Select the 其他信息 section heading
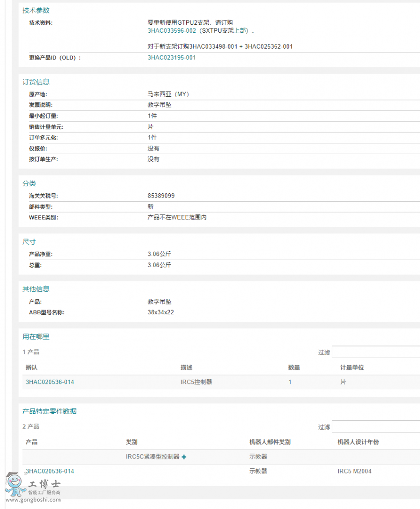The height and width of the screenshot is (509, 420). tap(35, 289)
